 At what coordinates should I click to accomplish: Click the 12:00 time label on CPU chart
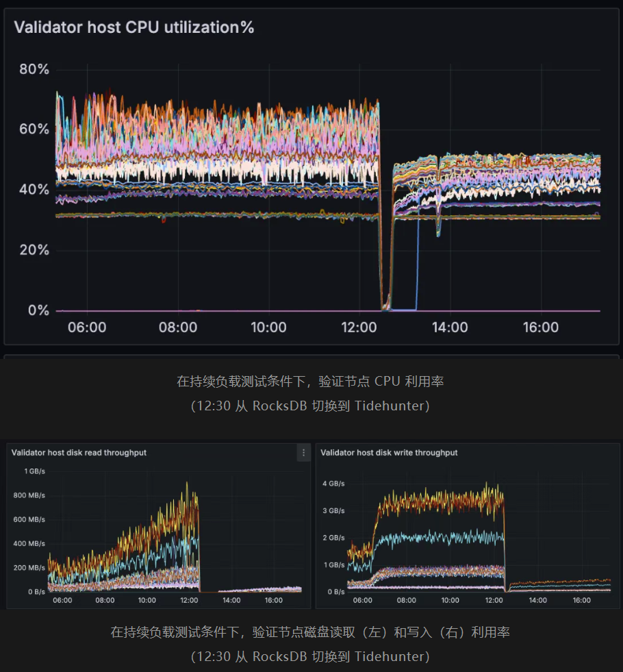click(x=359, y=327)
